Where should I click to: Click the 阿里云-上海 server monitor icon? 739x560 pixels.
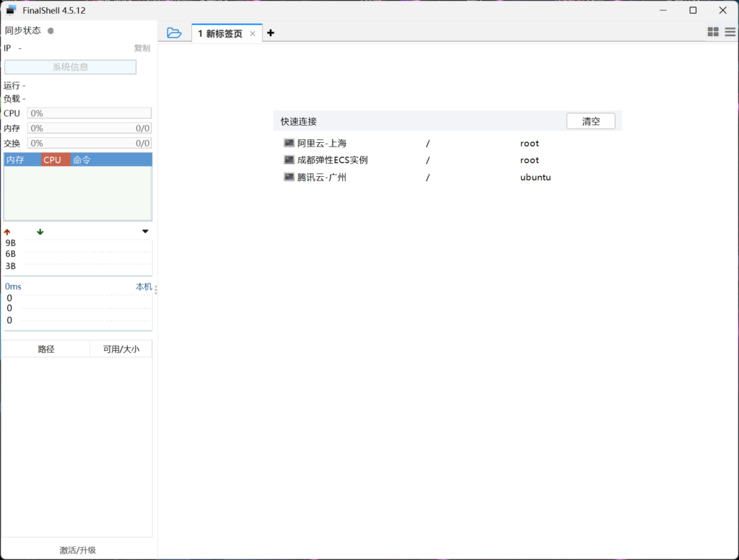click(289, 143)
